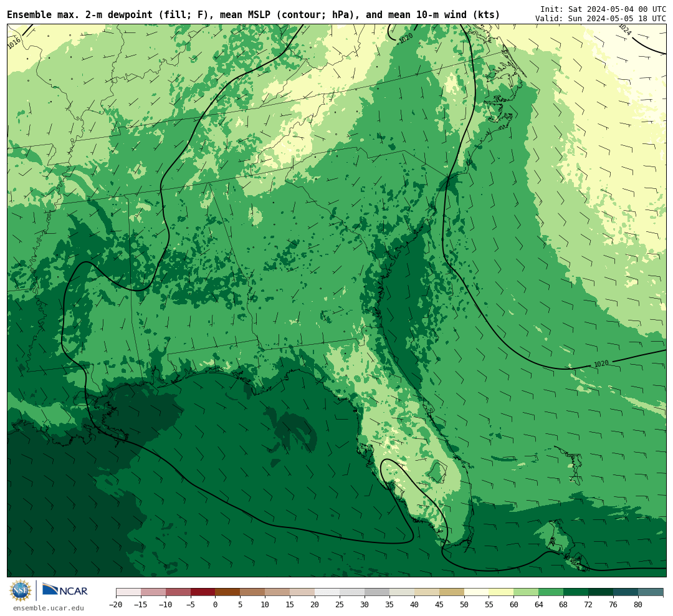Image resolution: width=673 pixels, height=616 pixels.
Task: Pick the tan swatch between 40 and 45
Action: click(427, 592)
